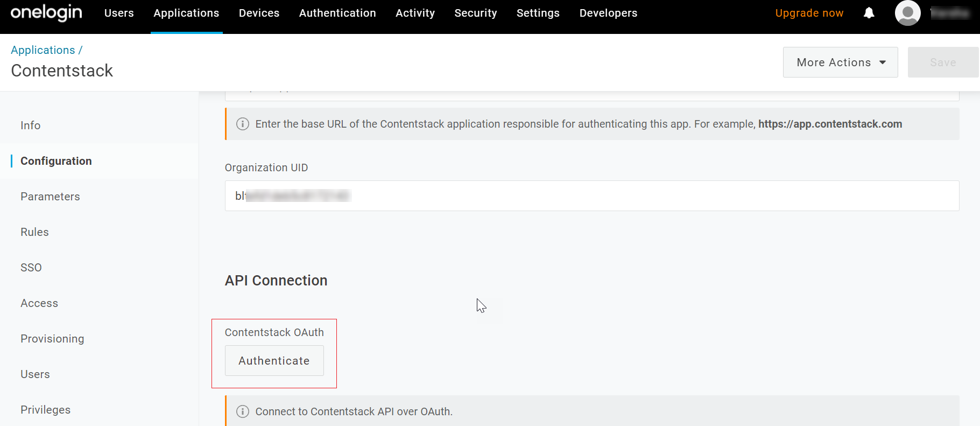Click the https://app.contentstack.com example URL

click(830, 124)
